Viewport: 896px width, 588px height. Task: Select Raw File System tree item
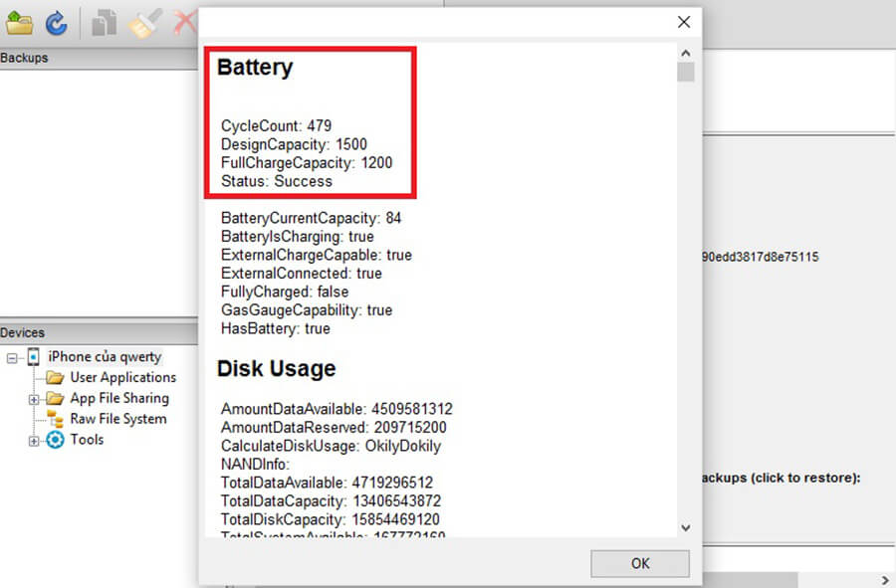[117, 419]
